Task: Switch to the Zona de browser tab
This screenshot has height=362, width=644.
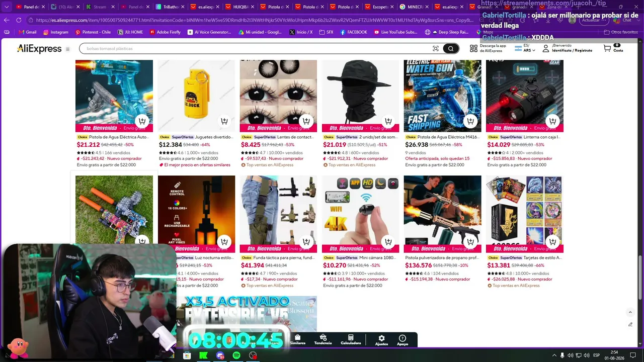Action: [x=551, y=7]
